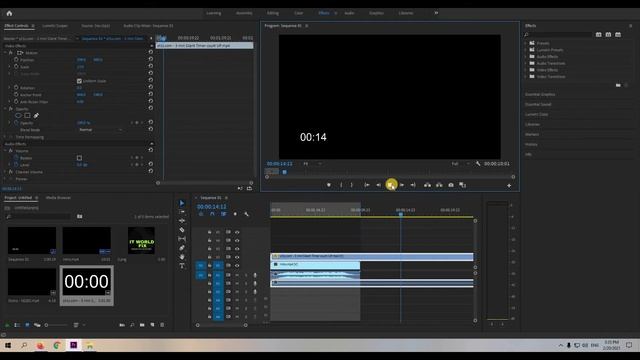Screen dimensions: 640x360
Task: Click the Home icon
Action: tap(9, 13)
